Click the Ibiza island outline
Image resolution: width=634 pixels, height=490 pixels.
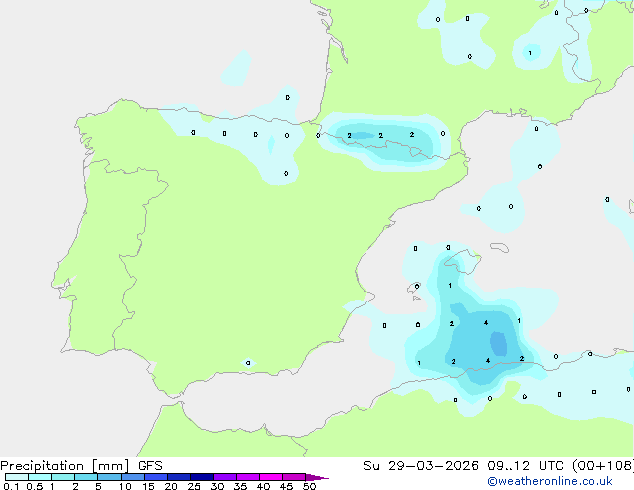[x=414, y=288]
